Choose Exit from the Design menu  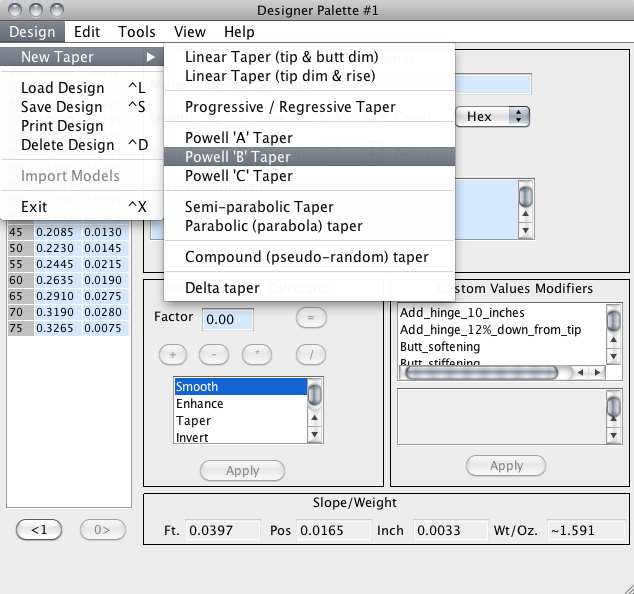click(x=34, y=207)
